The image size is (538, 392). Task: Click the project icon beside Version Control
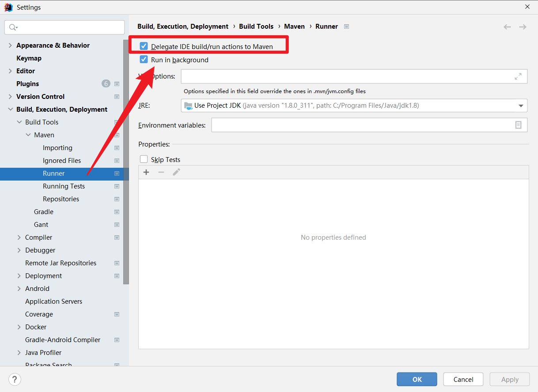click(117, 97)
